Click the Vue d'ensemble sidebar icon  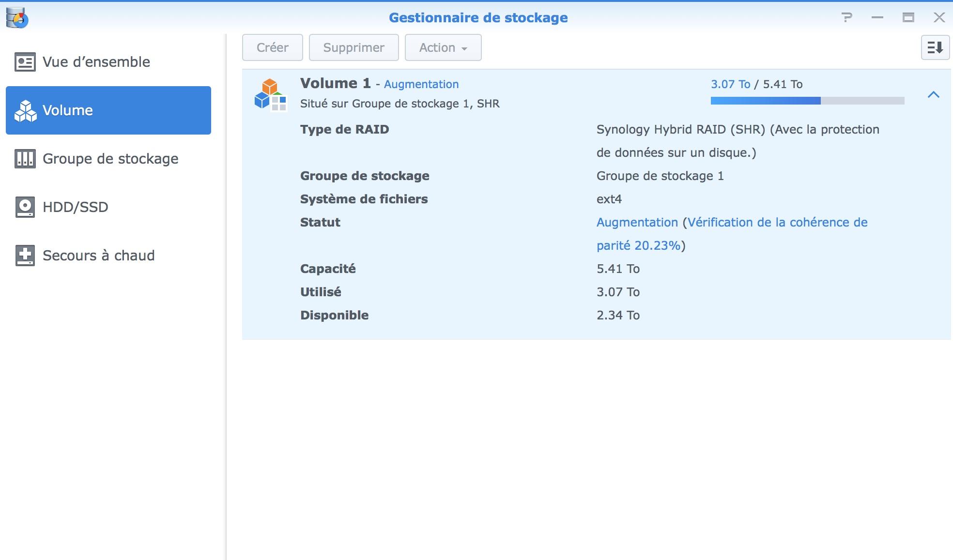click(x=25, y=62)
